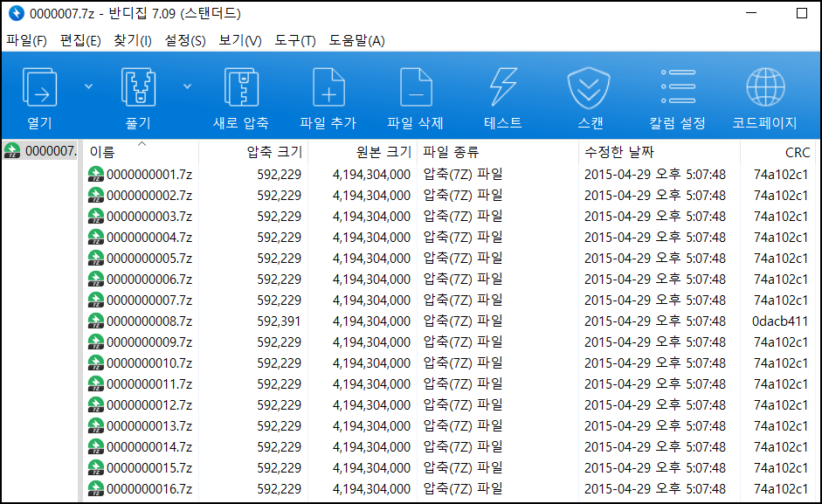The height and width of the screenshot is (504, 822).
Task: Open the 보기(V) menu
Action: pos(240,40)
